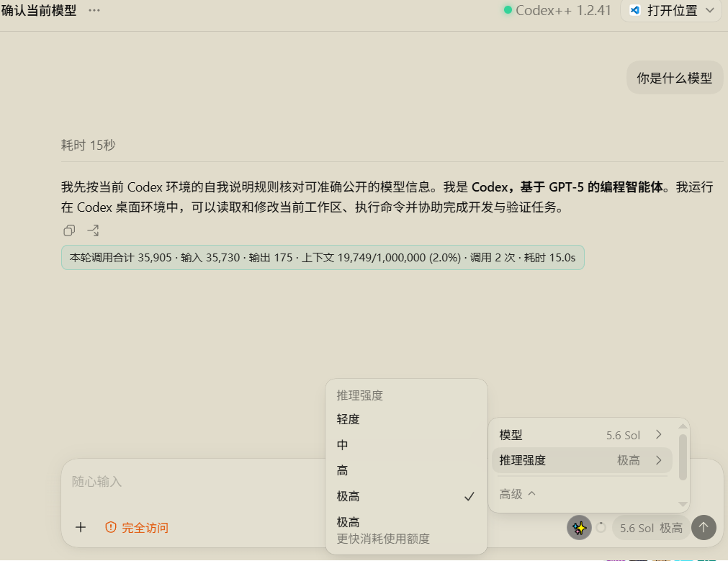Collapse the 高级 section
Viewport: 728px width, 561px height.
pyautogui.click(x=517, y=494)
